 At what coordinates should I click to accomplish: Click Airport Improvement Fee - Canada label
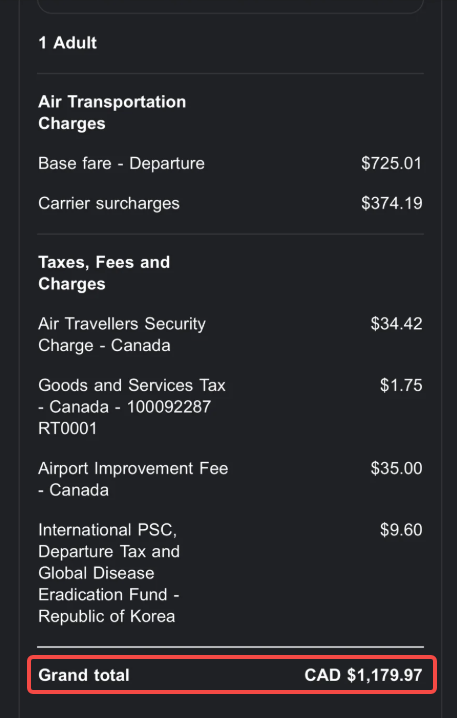[133, 479]
